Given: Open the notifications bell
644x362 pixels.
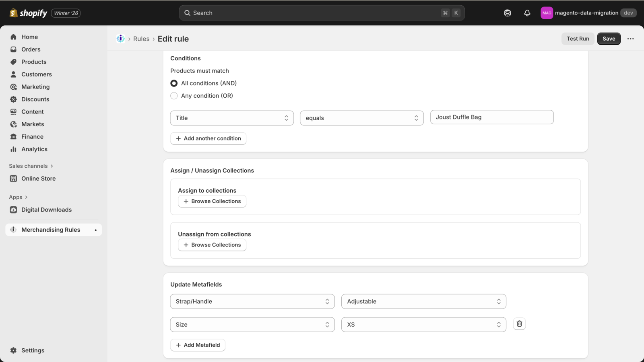Looking at the screenshot, I should 527,13.
